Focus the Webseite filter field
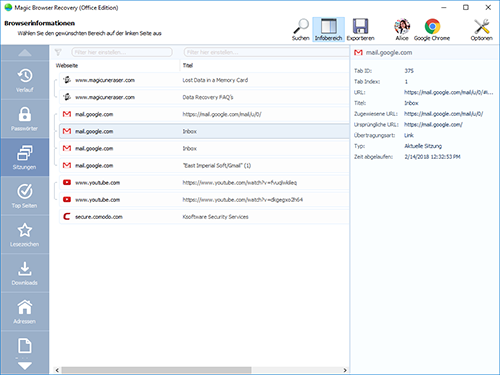This screenshot has height=375, width=500. pos(122,52)
